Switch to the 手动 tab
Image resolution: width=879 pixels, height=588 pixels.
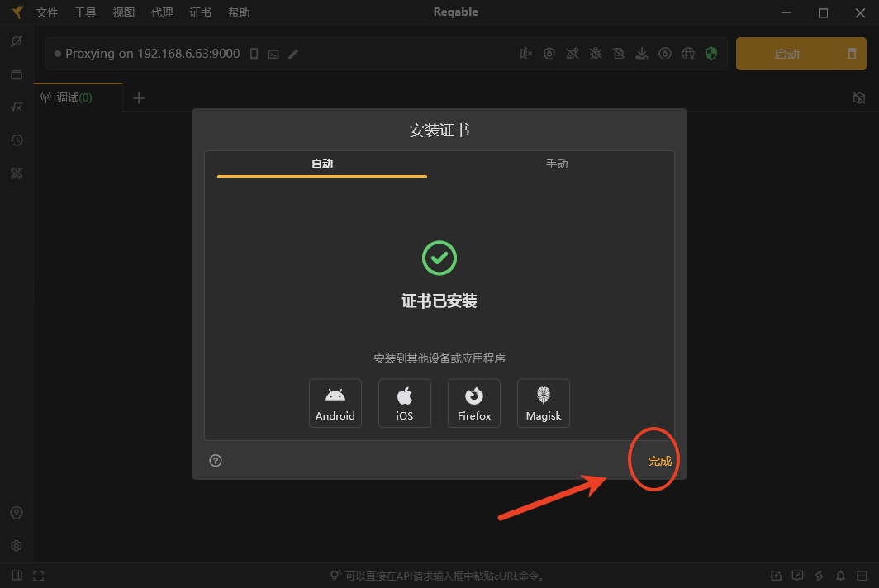point(557,164)
